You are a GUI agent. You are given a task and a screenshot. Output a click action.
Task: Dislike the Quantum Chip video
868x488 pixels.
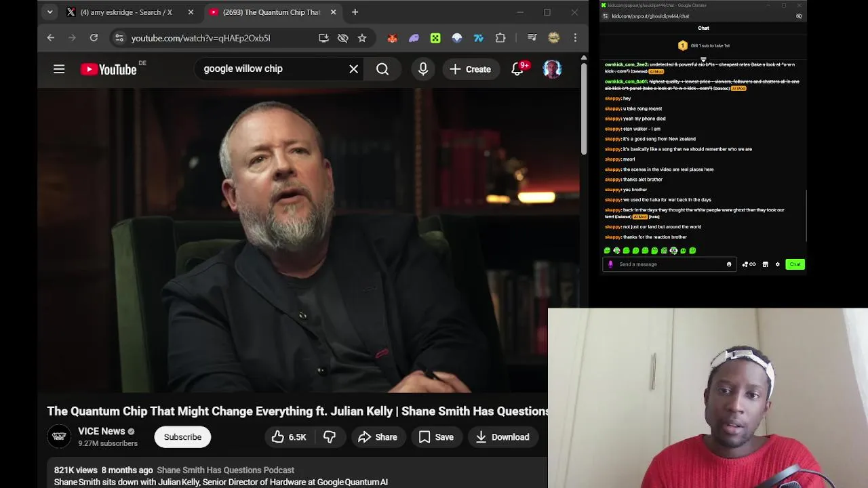tap(330, 437)
